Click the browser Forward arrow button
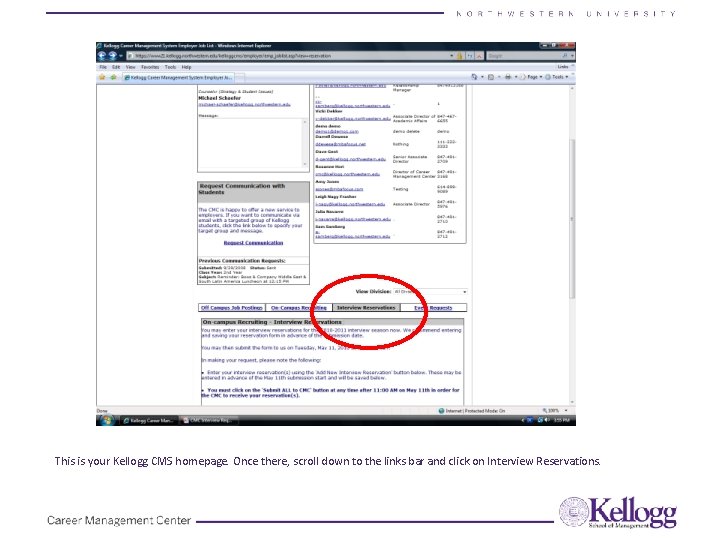Image resolution: width=720 pixels, height=540 pixels. coord(113,56)
